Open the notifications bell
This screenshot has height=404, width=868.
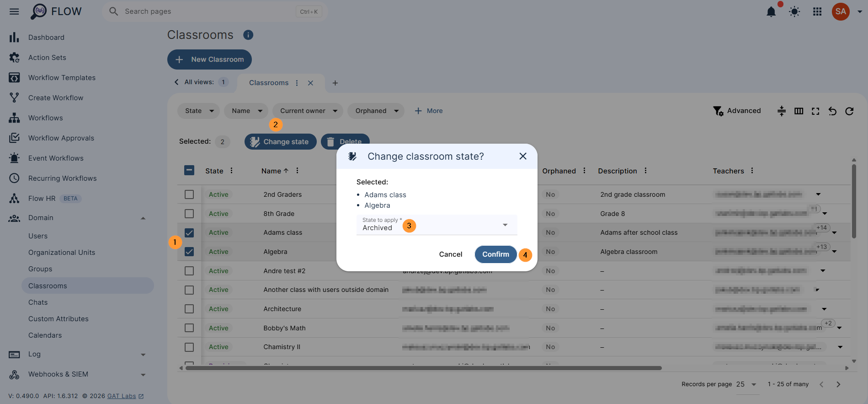[x=771, y=11]
